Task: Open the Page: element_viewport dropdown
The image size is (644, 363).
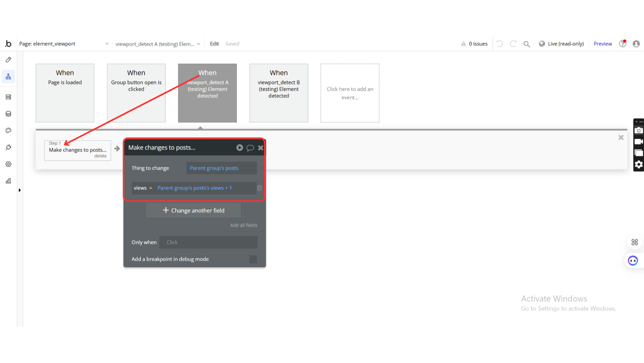Action: pyautogui.click(x=64, y=44)
